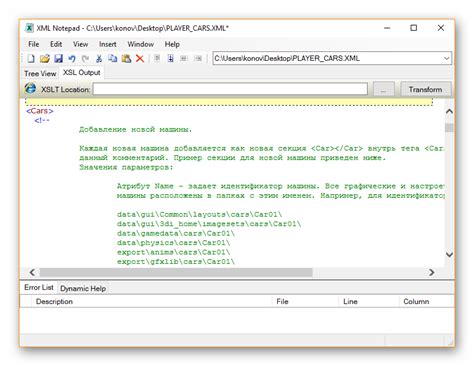Click the vertical scrollbar down arrow
This screenshot has width=474, height=366.
click(x=449, y=255)
